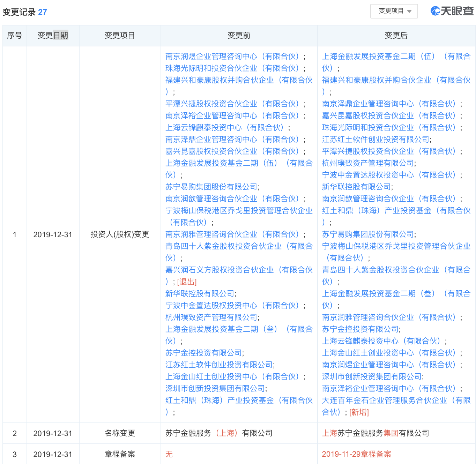Open 苏宁金控投资有限公司 in 变更后 column
Viewport: 476px width, 464px height.
pos(360,329)
